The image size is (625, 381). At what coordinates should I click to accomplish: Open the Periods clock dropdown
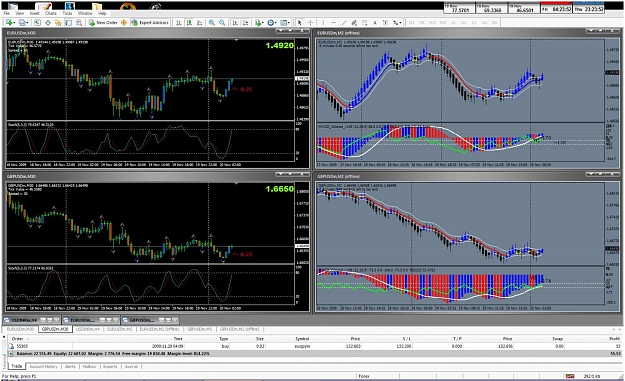click(x=272, y=23)
